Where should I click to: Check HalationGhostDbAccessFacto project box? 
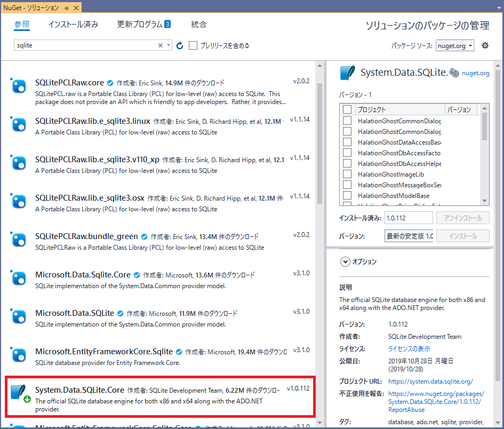pyautogui.click(x=347, y=153)
